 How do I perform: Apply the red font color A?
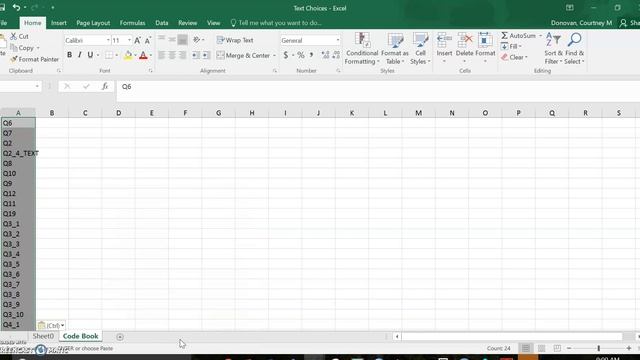(143, 55)
